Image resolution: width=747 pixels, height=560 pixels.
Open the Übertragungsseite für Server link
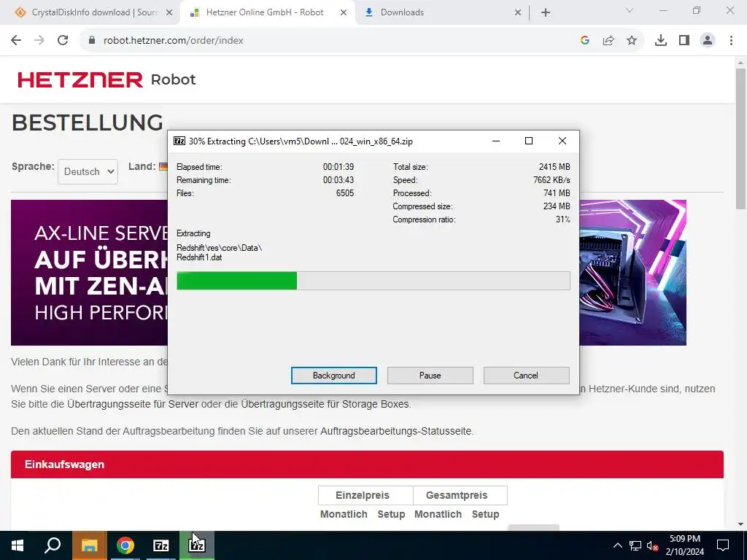tap(133, 404)
